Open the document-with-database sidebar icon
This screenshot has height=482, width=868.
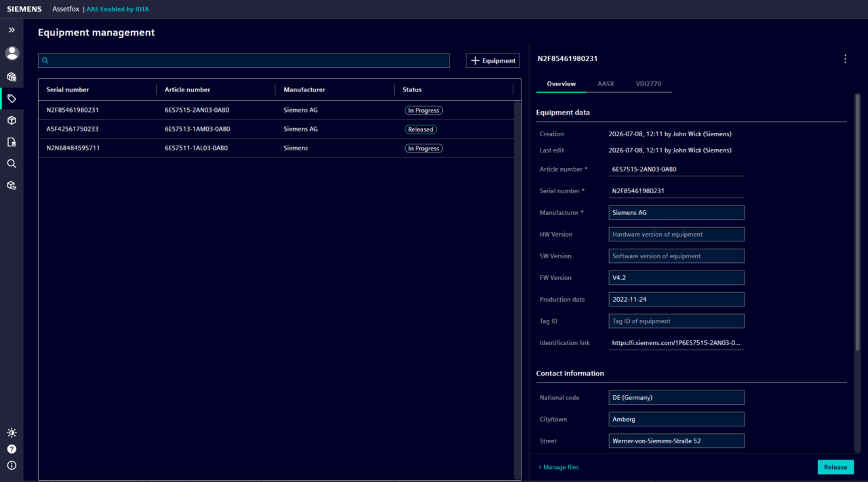(x=12, y=142)
